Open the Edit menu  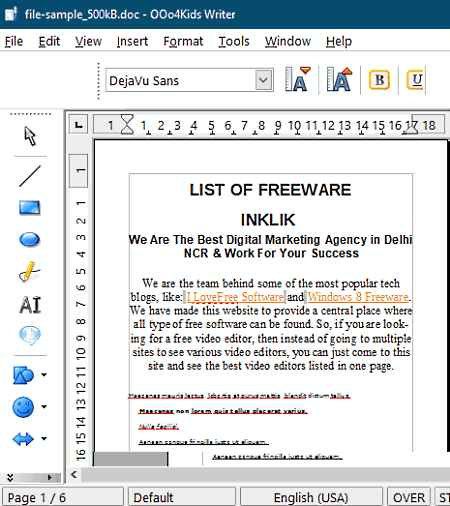49,41
